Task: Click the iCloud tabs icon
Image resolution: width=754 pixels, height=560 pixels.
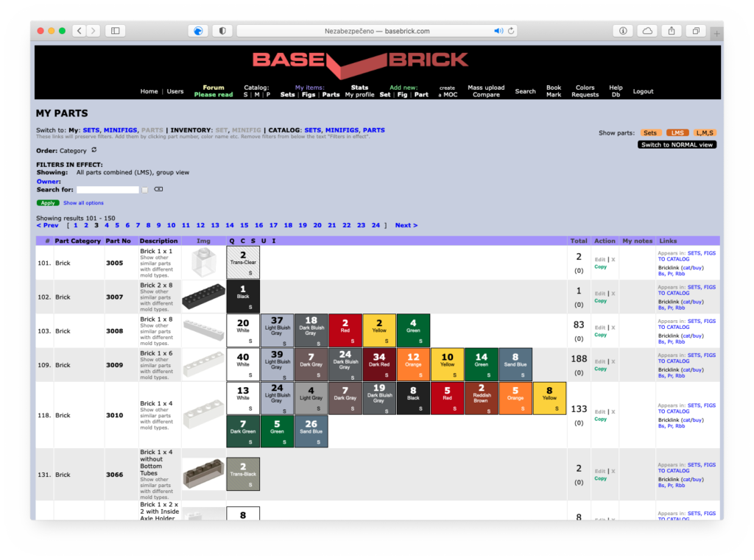Action: pos(647,31)
